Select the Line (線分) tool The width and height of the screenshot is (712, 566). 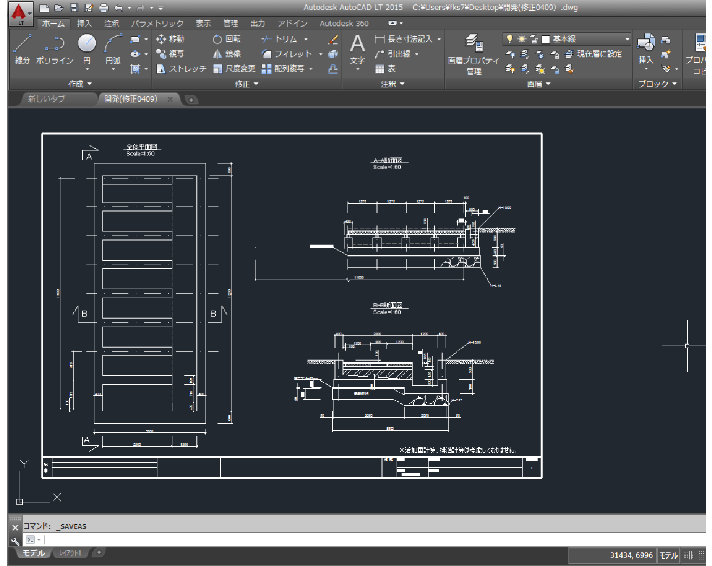click(22, 49)
